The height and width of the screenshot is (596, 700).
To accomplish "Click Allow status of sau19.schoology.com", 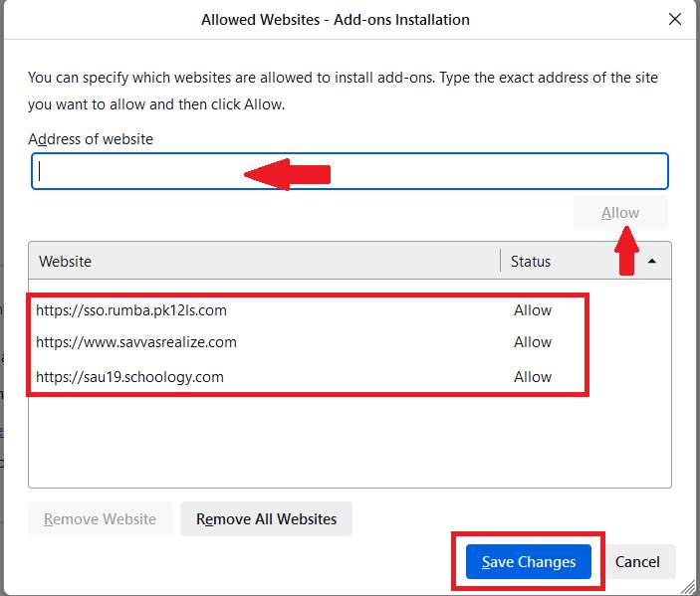I will [x=533, y=377].
